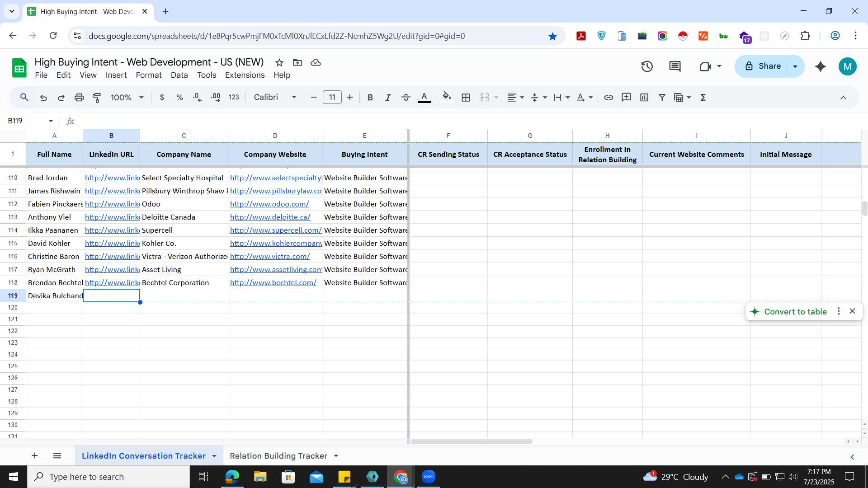Format as percent icon
Screen dimensions: 868x488
(179, 97)
